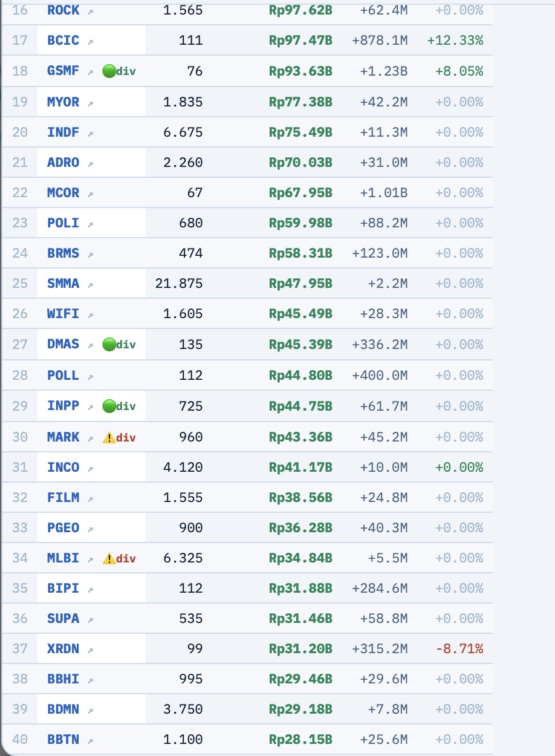Click external arrow icon next to MCOR

coord(91,194)
